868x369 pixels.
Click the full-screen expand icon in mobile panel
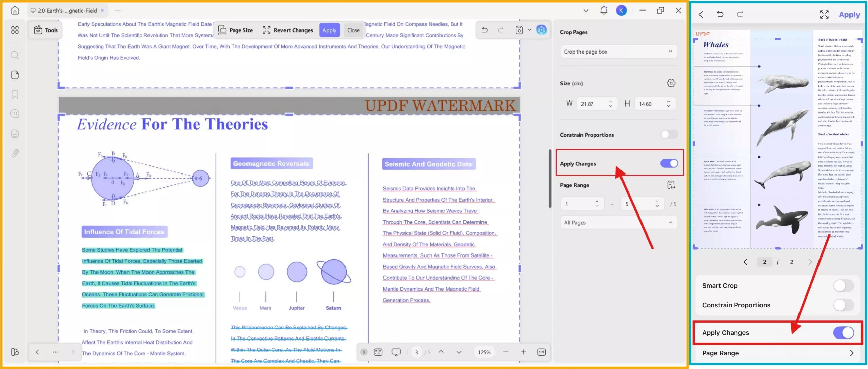[x=824, y=14]
